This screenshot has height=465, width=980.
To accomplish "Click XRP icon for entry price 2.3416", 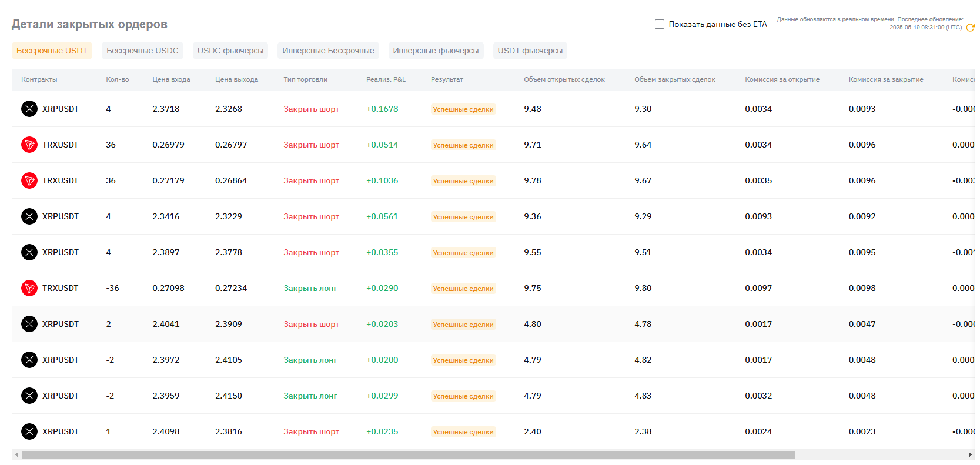I will [29, 216].
